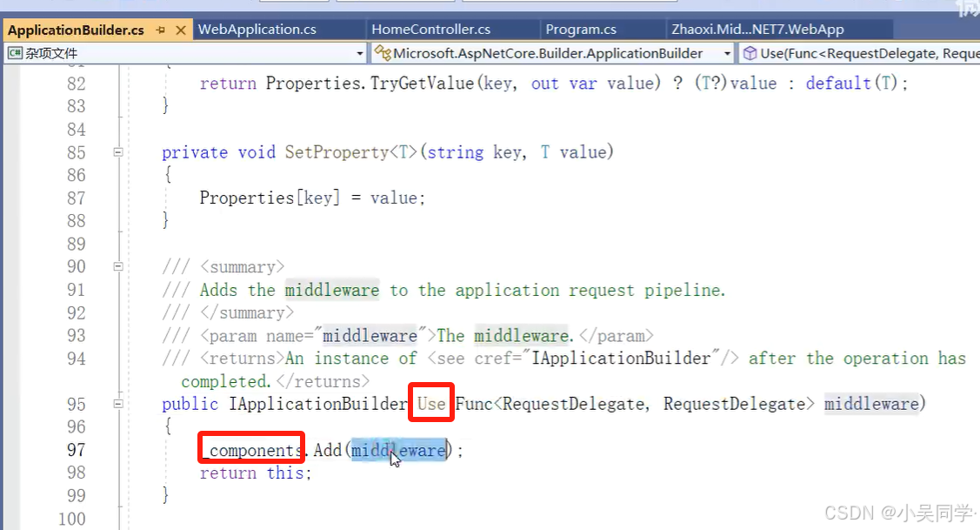Viewport: 980px width, 530px height.
Task: Click line number 87 in the gutter
Action: 77,198
